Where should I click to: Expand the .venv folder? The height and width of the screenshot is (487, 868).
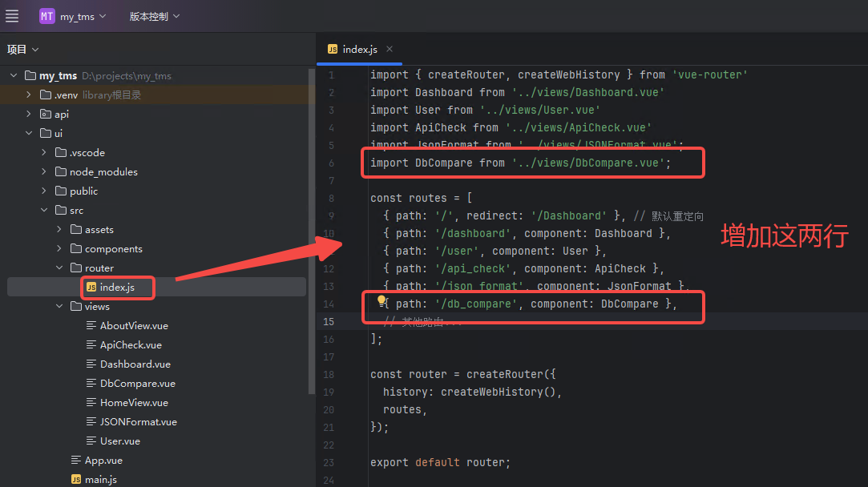pyautogui.click(x=29, y=95)
